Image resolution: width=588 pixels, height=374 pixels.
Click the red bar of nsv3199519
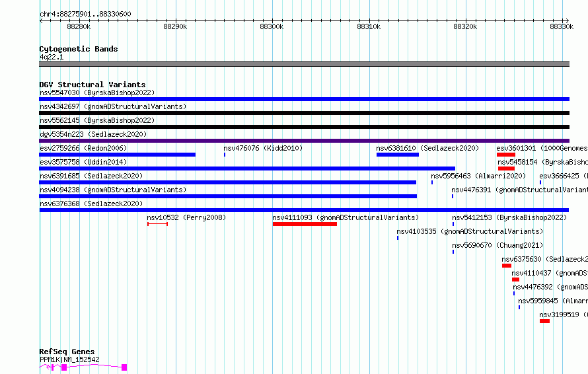point(544,321)
